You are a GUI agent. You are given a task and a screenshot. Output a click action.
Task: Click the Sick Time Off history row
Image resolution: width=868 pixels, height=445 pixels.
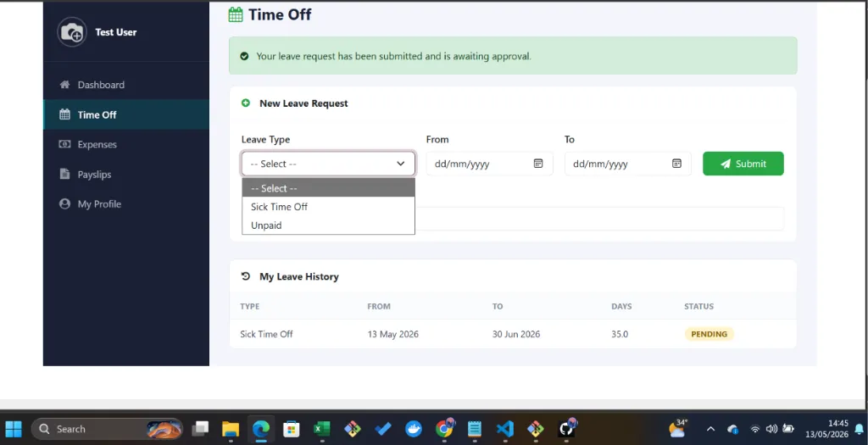click(x=513, y=334)
